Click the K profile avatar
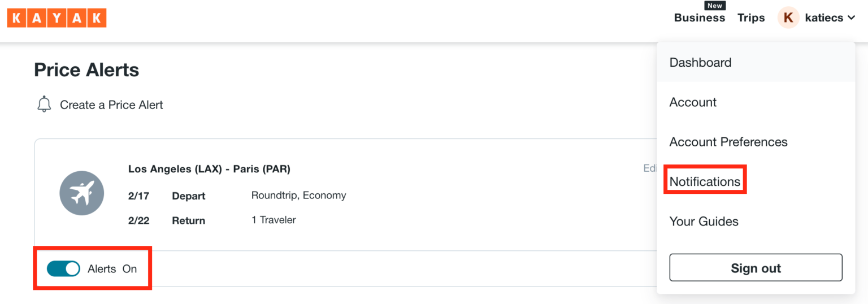868x304 pixels. [x=788, y=18]
